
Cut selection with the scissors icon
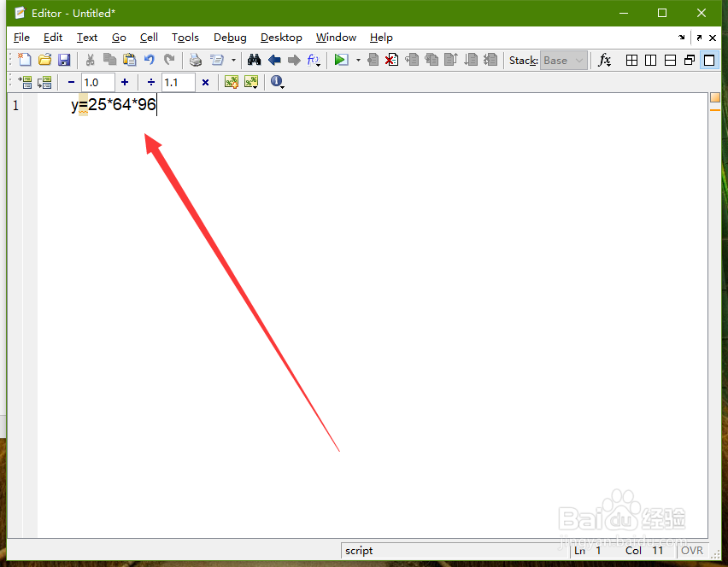point(90,60)
